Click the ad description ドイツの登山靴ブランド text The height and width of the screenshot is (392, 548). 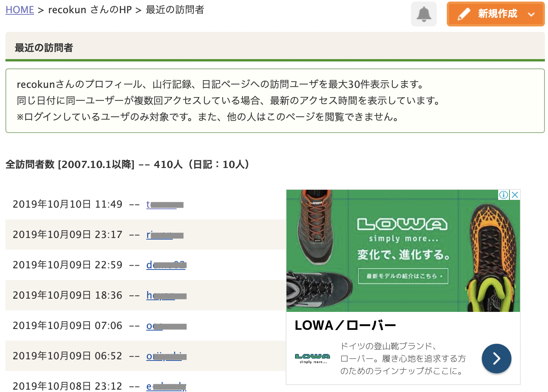point(403,359)
